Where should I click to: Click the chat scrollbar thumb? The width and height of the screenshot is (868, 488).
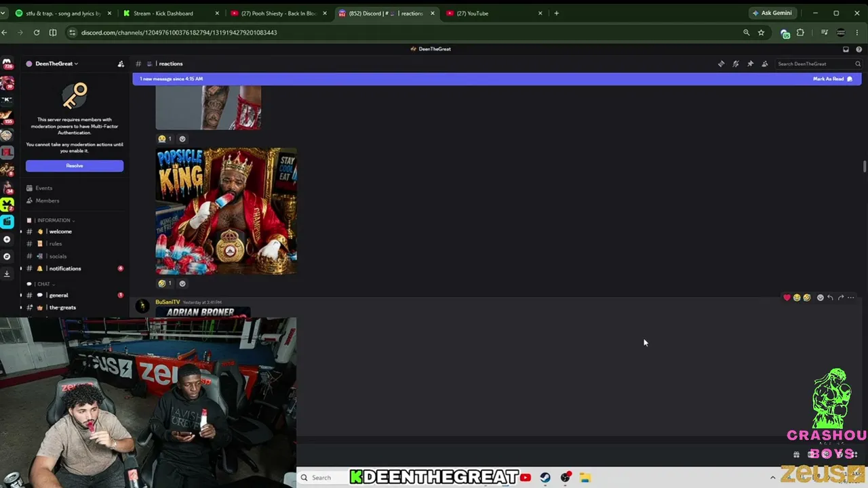click(864, 167)
